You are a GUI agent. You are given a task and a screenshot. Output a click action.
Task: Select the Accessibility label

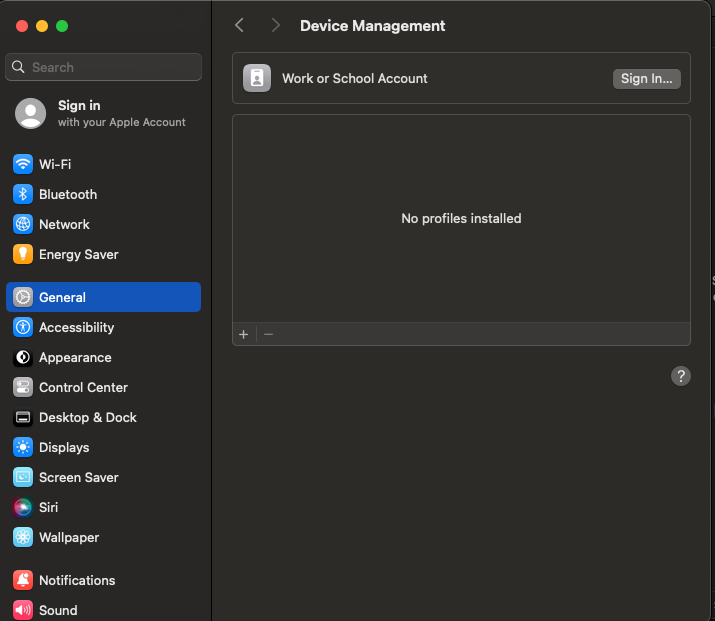77,327
